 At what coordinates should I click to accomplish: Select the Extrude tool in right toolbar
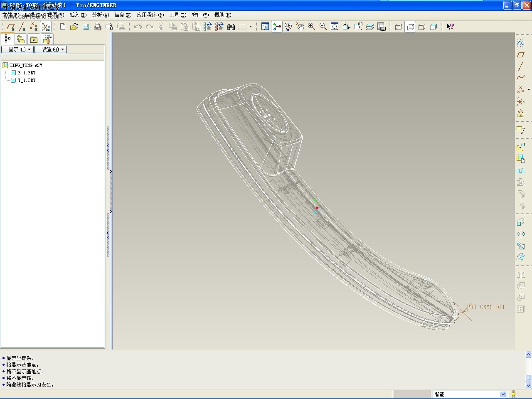click(x=520, y=222)
